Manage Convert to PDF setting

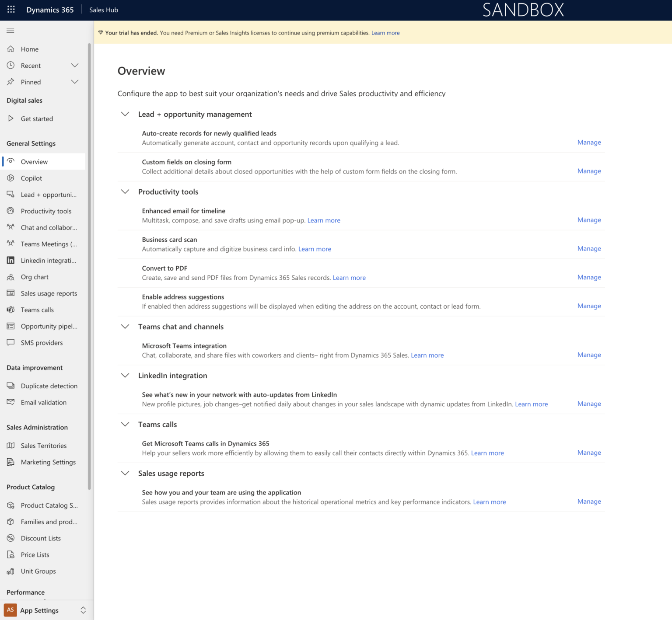pyautogui.click(x=589, y=277)
